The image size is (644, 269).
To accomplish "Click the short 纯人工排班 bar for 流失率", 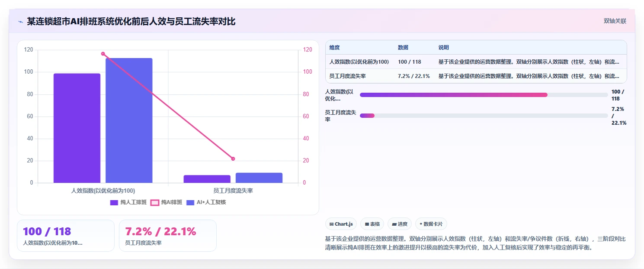I will [x=207, y=179].
